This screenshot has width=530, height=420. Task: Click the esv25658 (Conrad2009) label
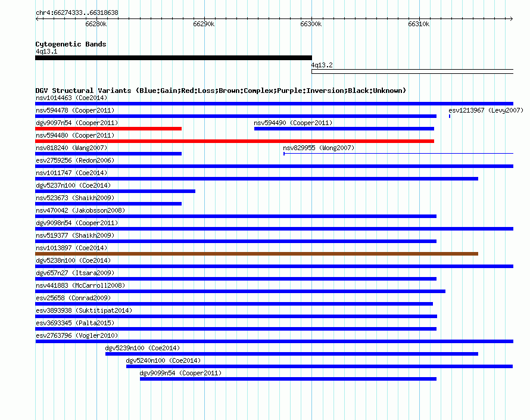point(73,298)
